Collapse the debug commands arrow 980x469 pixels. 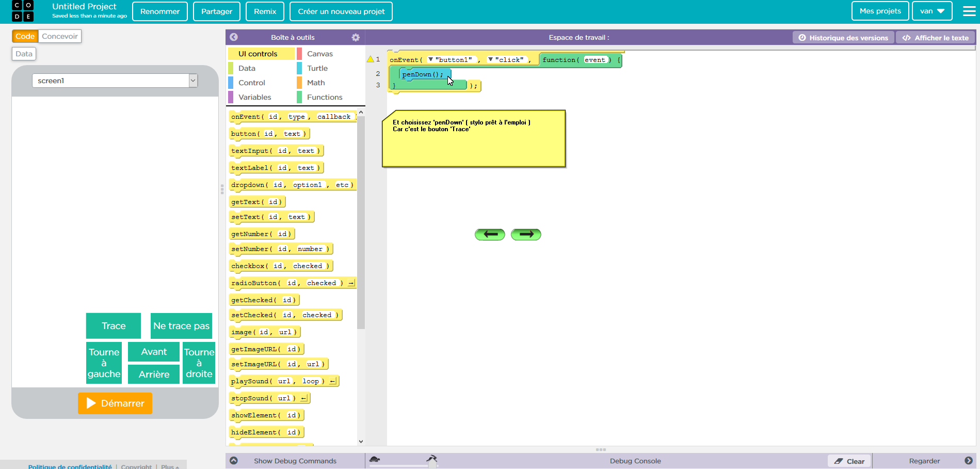tap(234, 461)
